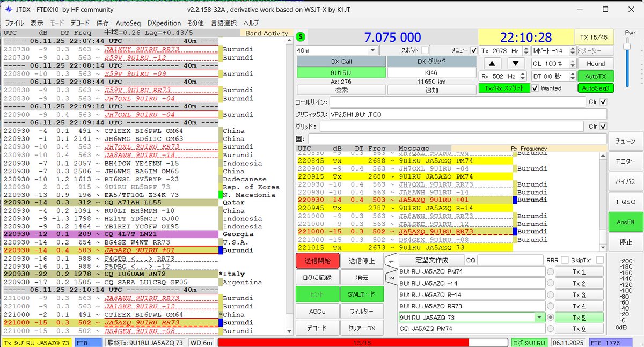Open the 保存 menu
The height and width of the screenshot is (347, 644).
(x=103, y=23)
